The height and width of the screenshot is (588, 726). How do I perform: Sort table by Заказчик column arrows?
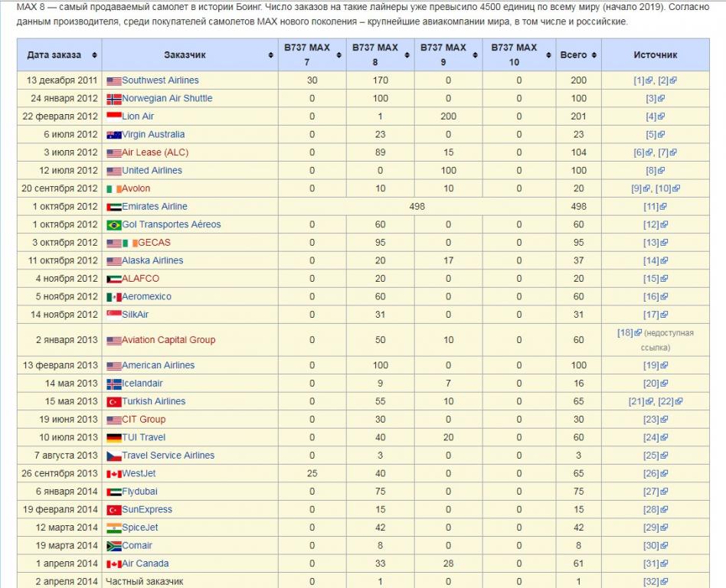point(271,55)
